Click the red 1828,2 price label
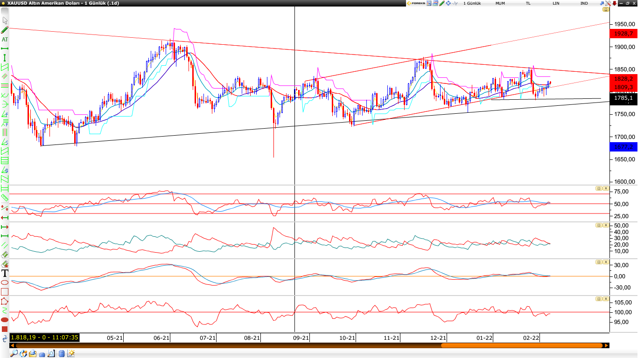 point(624,79)
